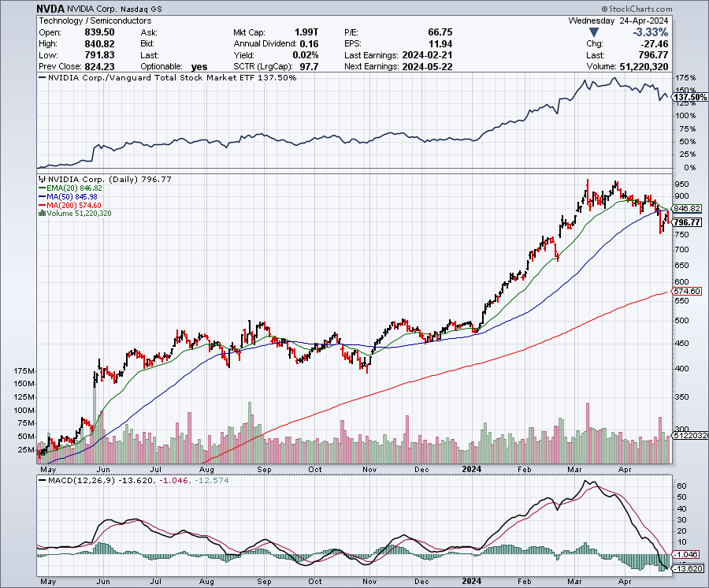
Task: Click the Annual Dividend value 0.16
Action: tap(309, 44)
